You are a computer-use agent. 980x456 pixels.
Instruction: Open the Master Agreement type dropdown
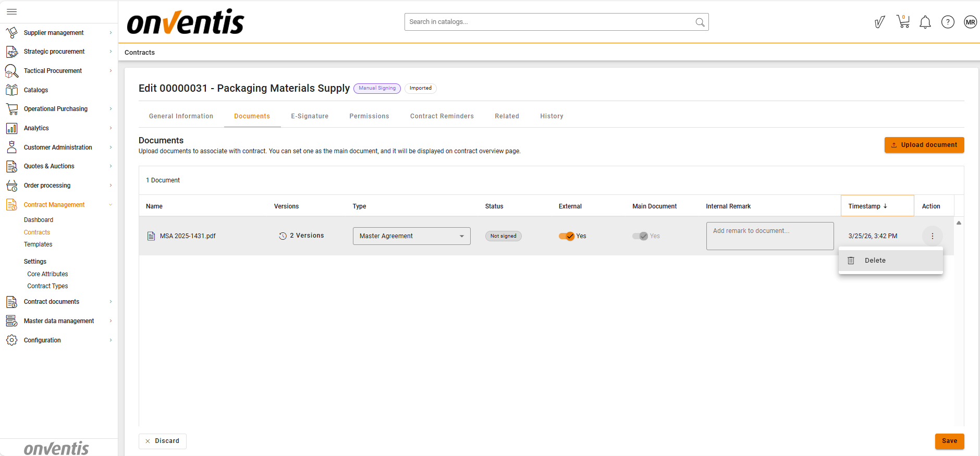411,236
